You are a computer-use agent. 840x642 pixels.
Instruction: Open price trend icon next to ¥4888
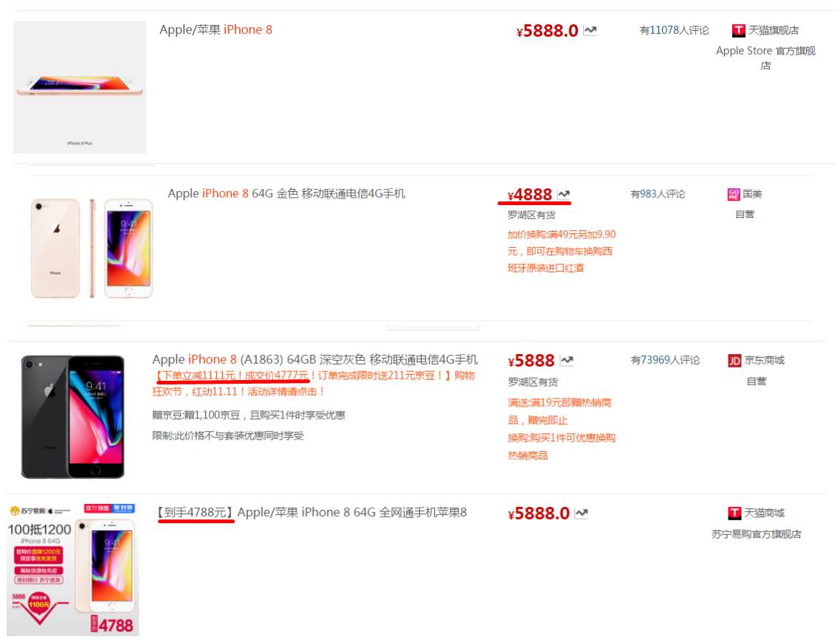tap(564, 194)
